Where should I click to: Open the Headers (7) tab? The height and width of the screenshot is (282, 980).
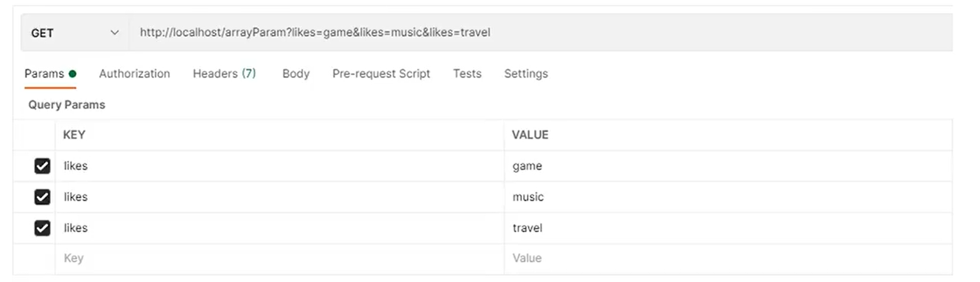[224, 74]
